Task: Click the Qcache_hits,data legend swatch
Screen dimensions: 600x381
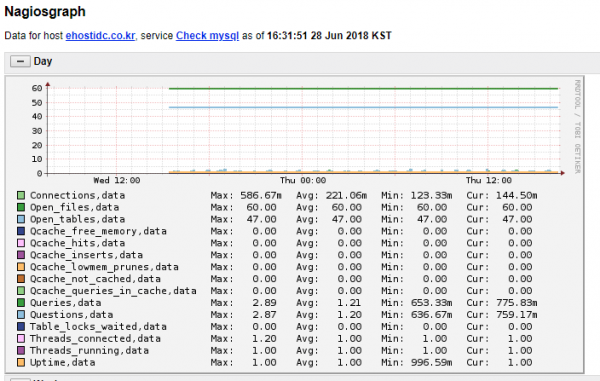Action: click(x=21, y=243)
